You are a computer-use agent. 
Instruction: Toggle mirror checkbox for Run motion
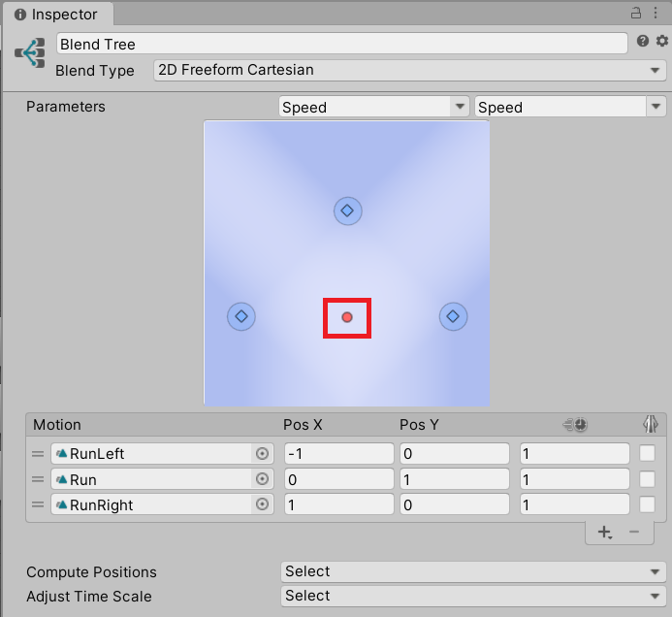pyautogui.click(x=647, y=479)
